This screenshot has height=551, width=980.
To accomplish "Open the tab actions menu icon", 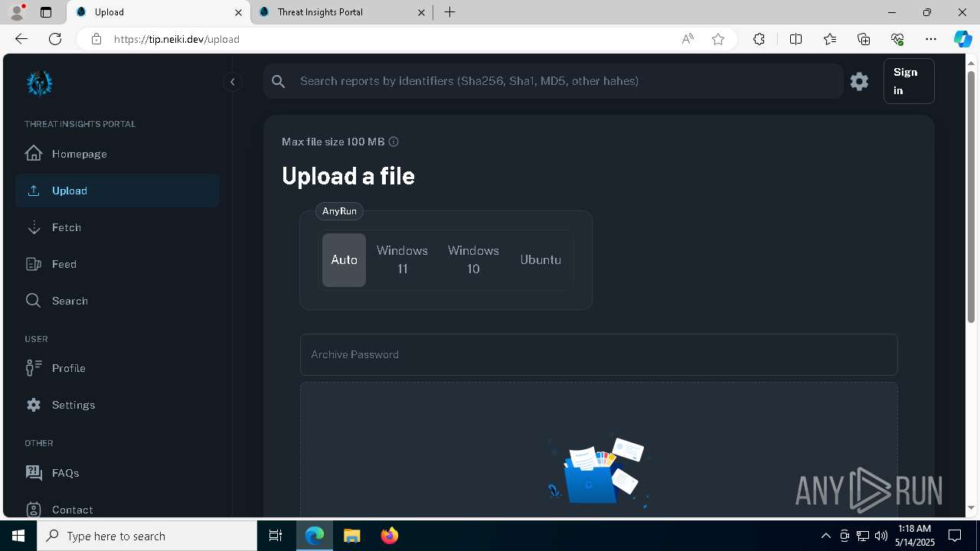I will pos(46,12).
